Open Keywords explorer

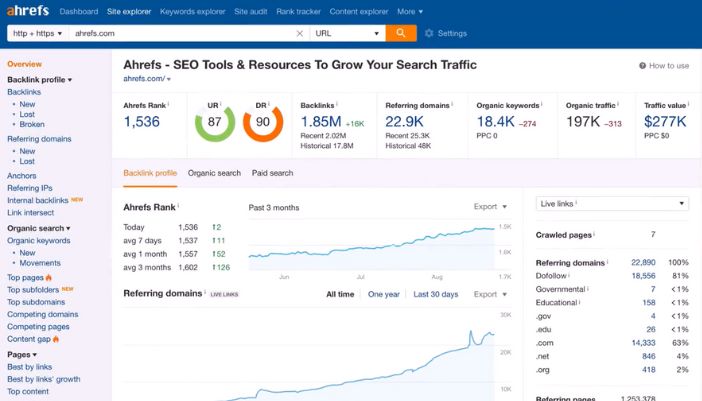tap(193, 12)
